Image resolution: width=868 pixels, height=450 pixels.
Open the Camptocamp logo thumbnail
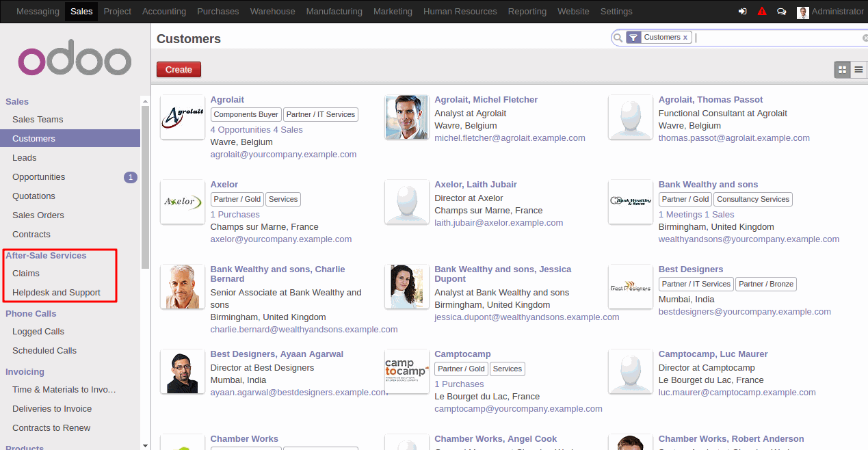click(x=407, y=371)
